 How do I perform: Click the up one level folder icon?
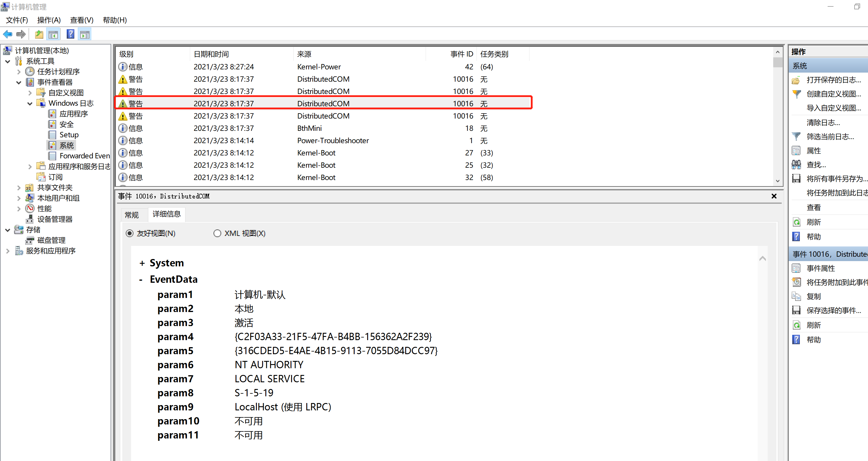[x=39, y=34]
